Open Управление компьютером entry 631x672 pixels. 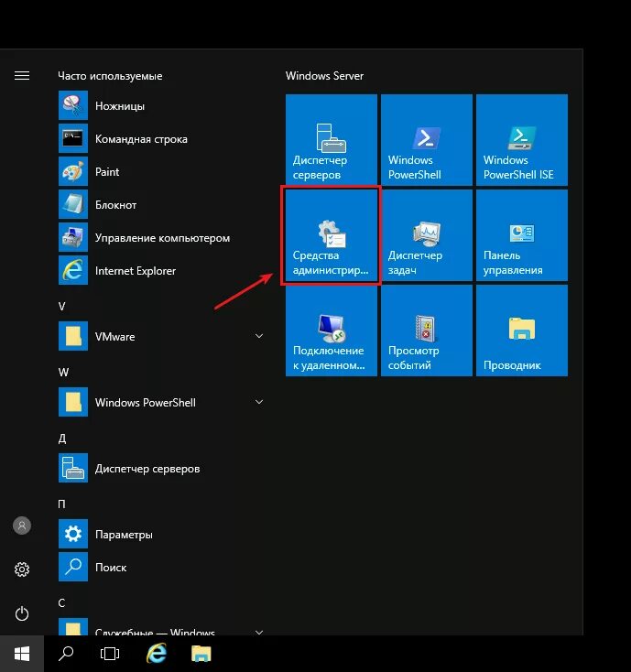coord(161,237)
